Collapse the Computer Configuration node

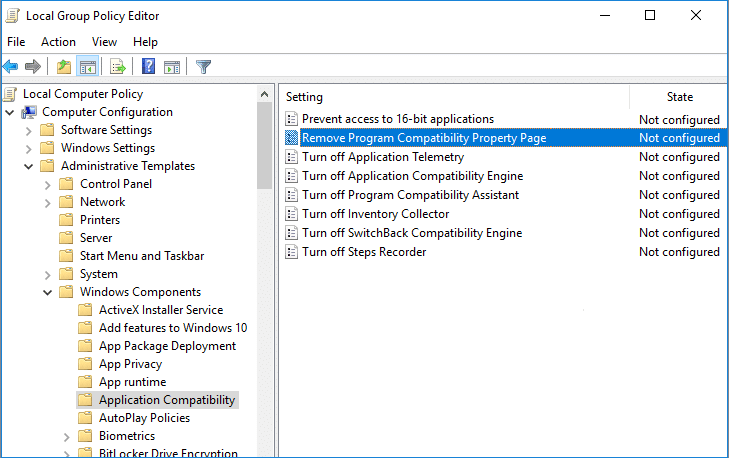11,112
